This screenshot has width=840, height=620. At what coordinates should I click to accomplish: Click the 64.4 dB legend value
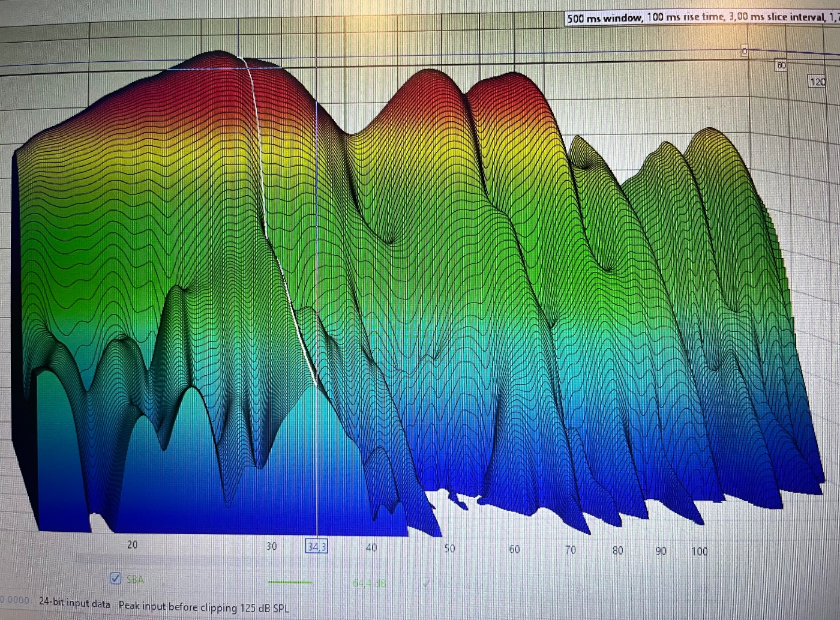369,583
